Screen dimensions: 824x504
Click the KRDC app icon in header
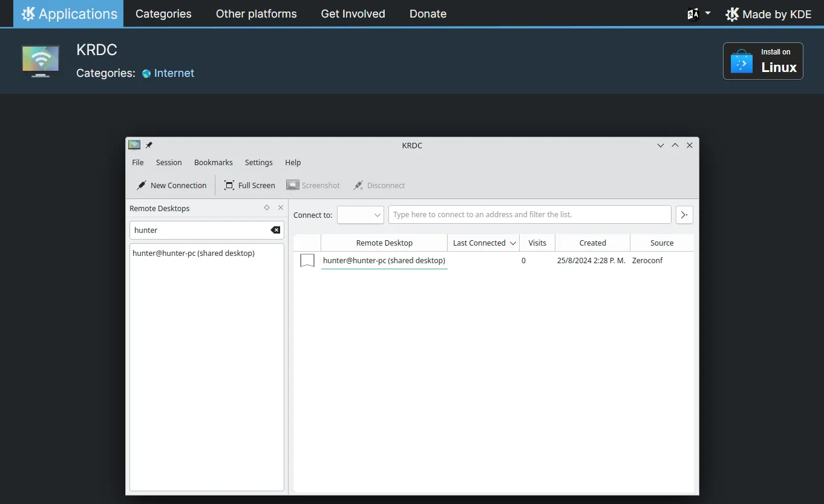[41, 61]
